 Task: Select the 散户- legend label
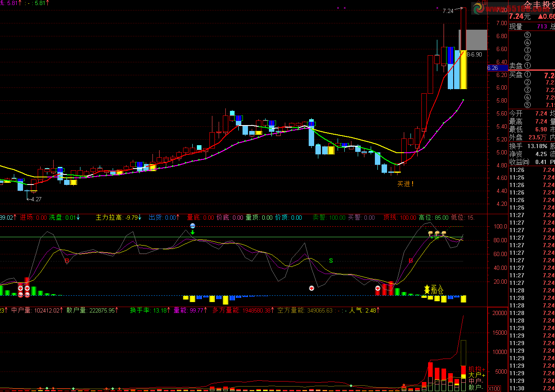[476, 388]
